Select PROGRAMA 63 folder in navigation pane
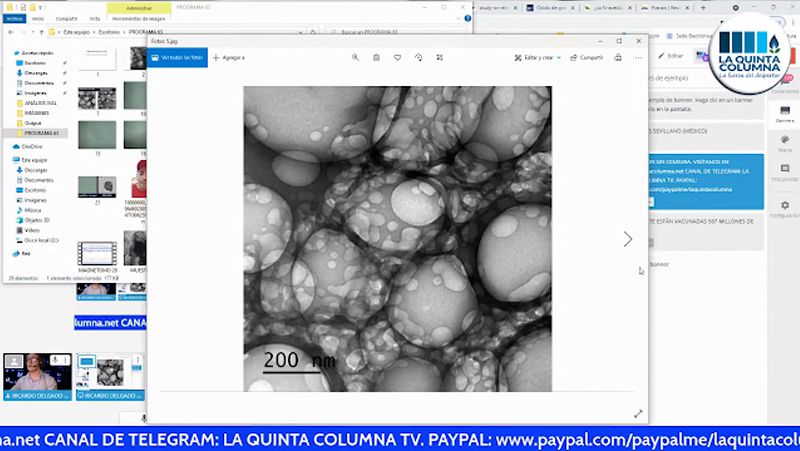This screenshot has height=451, width=800. click(x=40, y=132)
